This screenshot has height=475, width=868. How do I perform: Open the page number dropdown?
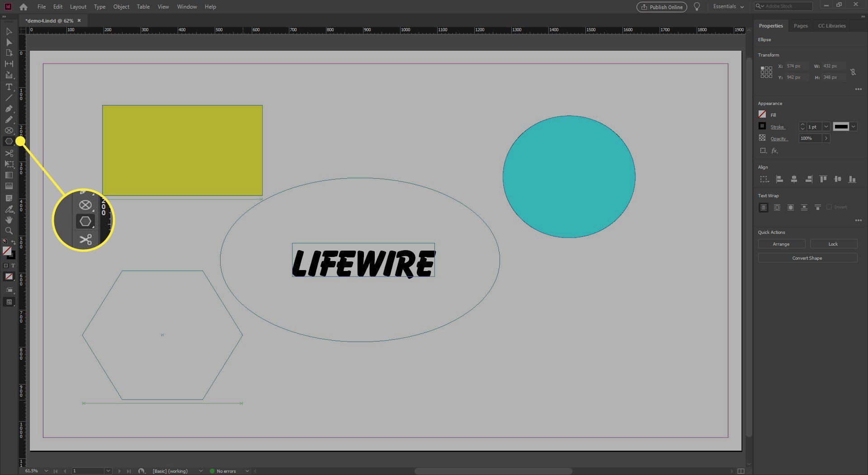108,471
